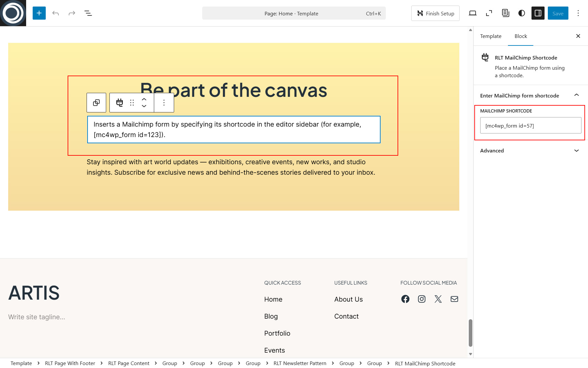Image resolution: width=588 pixels, height=368 pixels.
Task: Toggle the Settings sidebar panel button
Action: coord(538,13)
